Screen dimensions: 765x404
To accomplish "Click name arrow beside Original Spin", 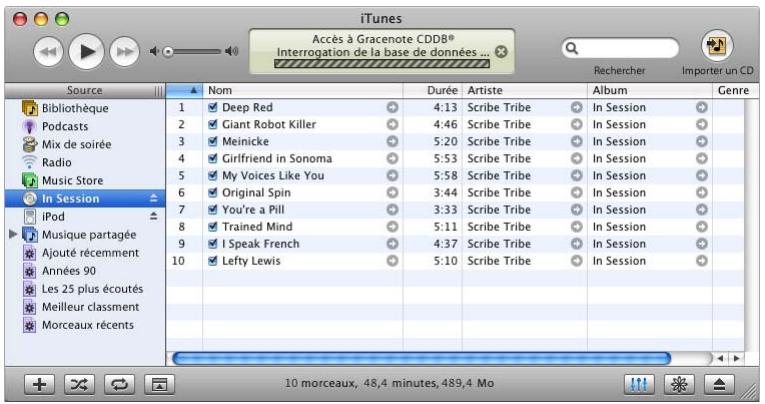I will [x=392, y=192].
